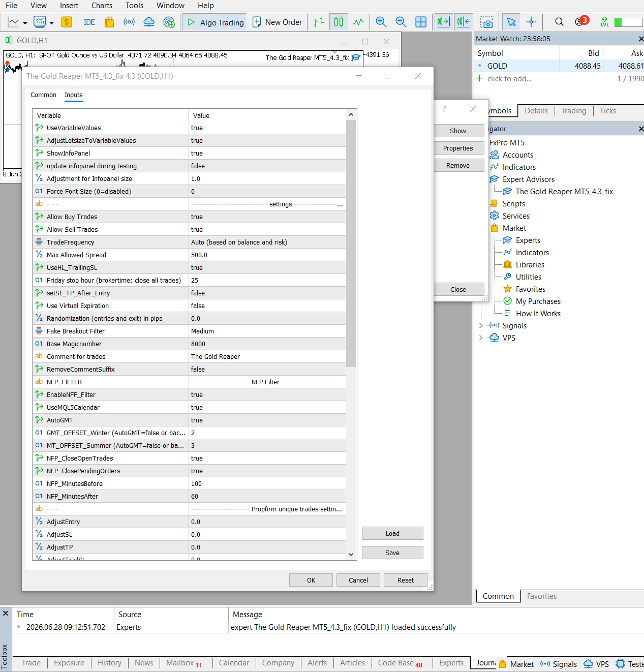The image size is (644, 672).
Task: Click the inputs list vertical scrollbar thumb
Action: click(351, 243)
